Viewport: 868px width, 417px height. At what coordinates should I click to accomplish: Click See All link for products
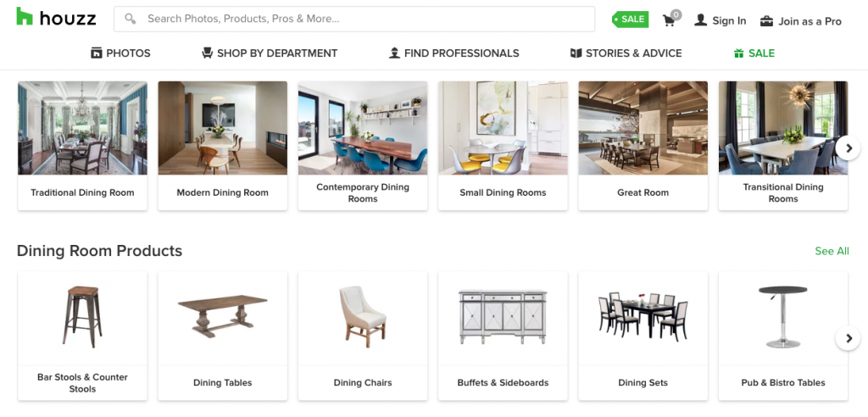[832, 251]
